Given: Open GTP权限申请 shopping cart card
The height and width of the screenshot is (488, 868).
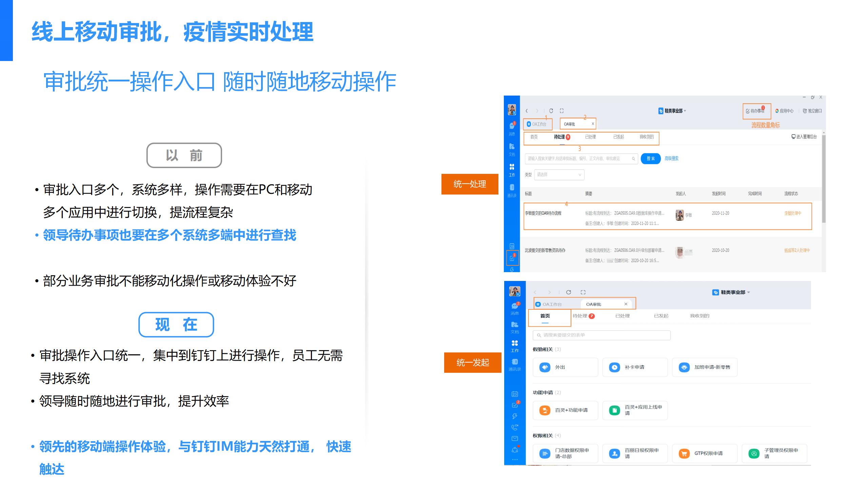Looking at the screenshot, I should click(705, 453).
